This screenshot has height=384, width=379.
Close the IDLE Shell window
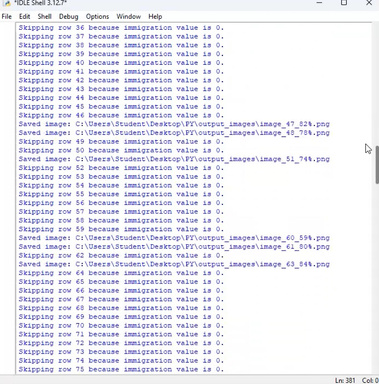(x=369, y=3)
